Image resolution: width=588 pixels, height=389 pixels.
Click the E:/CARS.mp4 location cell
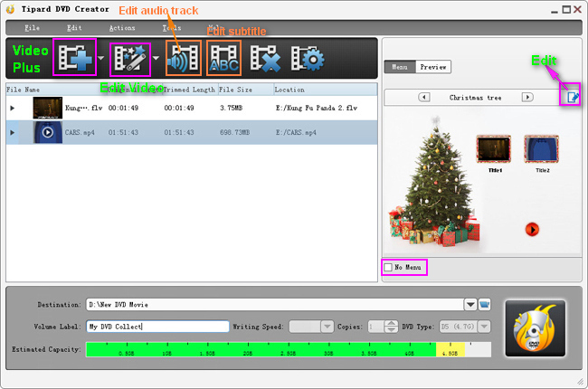(x=296, y=132)
